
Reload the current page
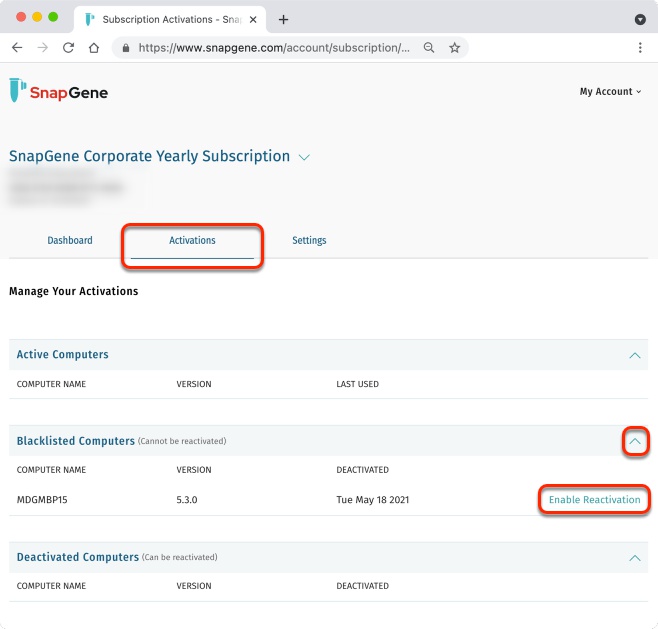tap(68, 47)
